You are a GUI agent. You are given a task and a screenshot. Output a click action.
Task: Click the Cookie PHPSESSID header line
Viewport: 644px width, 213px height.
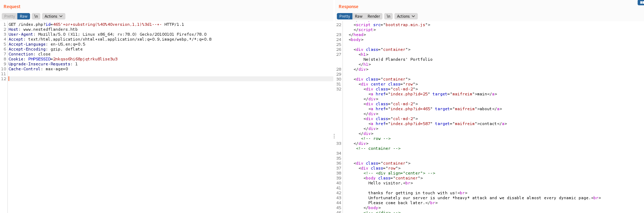[x=63, y=59]
